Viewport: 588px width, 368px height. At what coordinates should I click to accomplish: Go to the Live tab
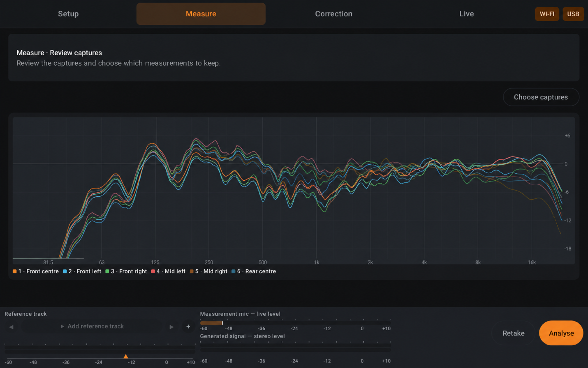click(x=466, y=14)
